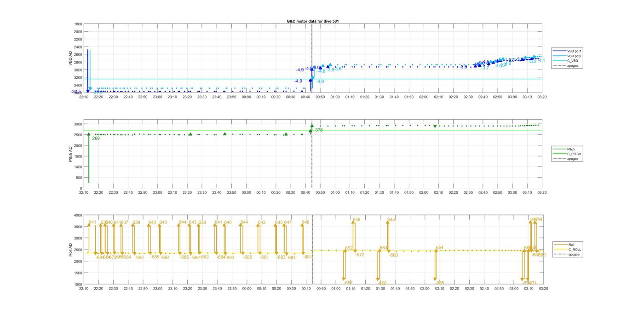Click the title 'G&C motor data for dive 501'
This screenshot has width=644, height=319.
(x=313, y=21)
